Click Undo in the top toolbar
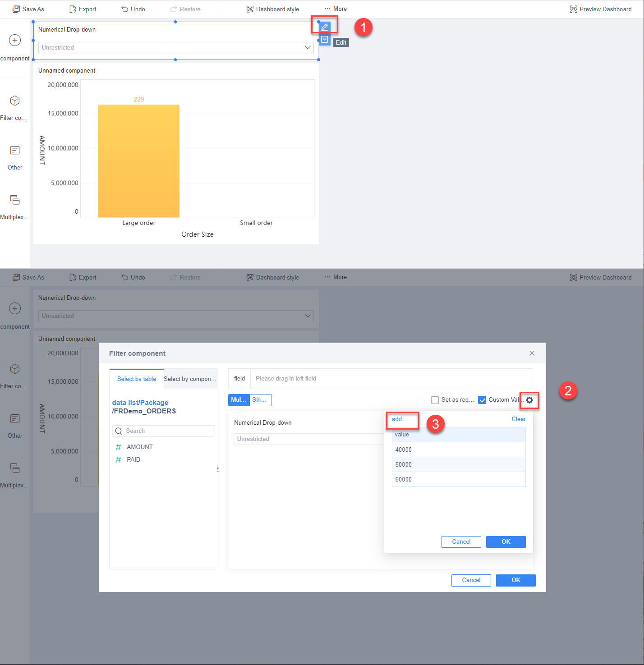This screenshot has height=665, width=644. [x=133, y=9]
